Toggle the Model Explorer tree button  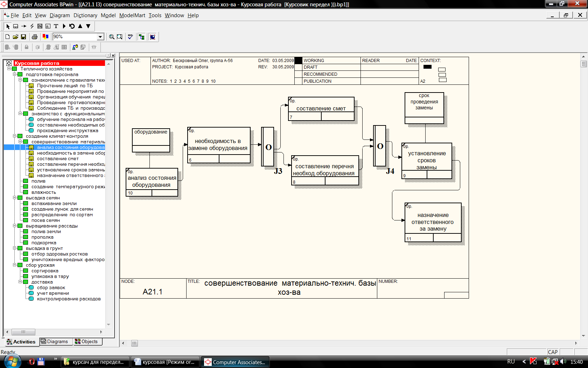[x=142, y=37]
